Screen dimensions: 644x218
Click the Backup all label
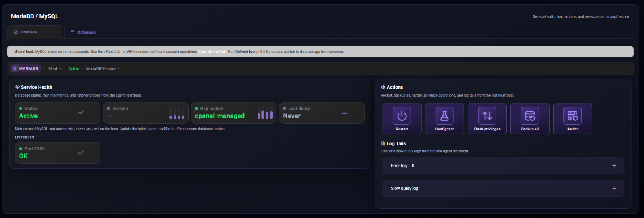(x=530, y=129)
